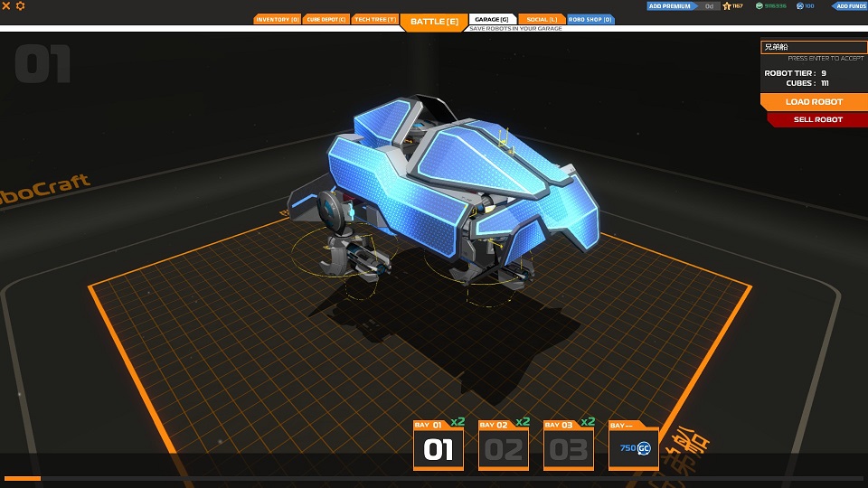The image size is (868, 488).
Task: Select the Garage [G] tab
Action: [x=492, y=19]
